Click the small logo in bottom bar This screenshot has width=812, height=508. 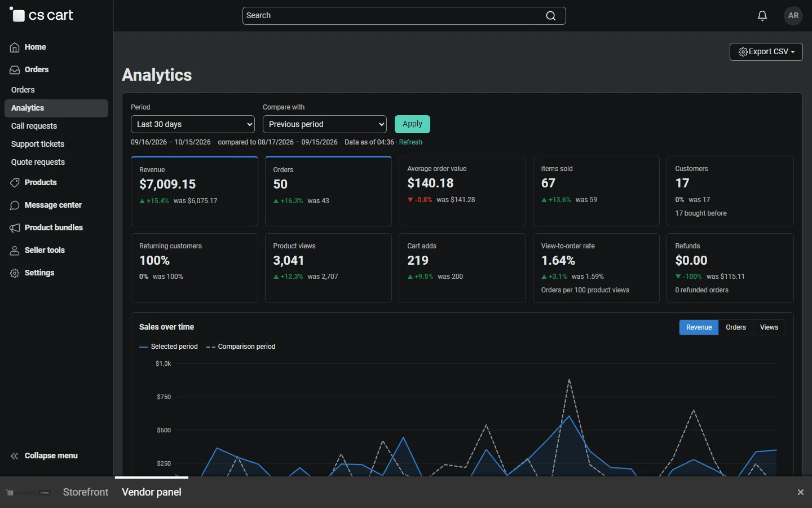[28, 493]
